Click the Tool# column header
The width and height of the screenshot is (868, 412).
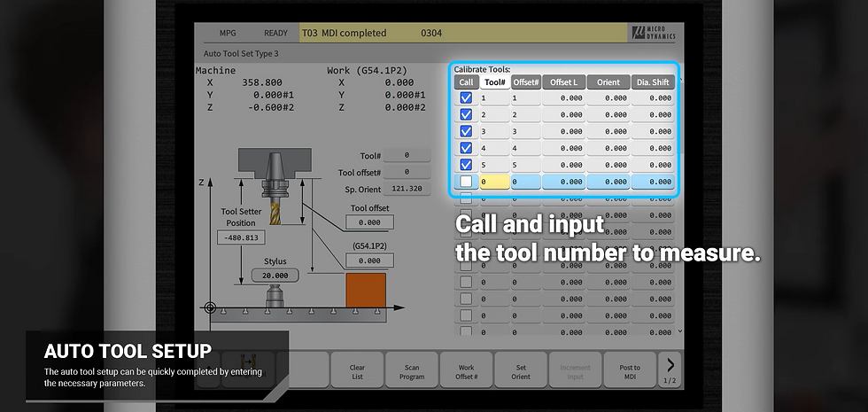pyautogui.click(x=494, y=82)
